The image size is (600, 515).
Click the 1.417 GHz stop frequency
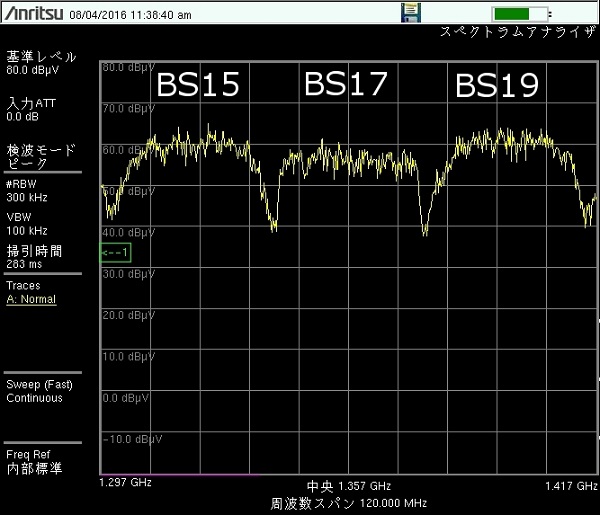tap(570, 484)
